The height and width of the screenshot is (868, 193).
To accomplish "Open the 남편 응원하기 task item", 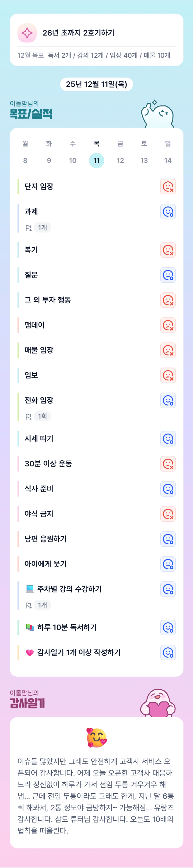I will coord(46,539).
